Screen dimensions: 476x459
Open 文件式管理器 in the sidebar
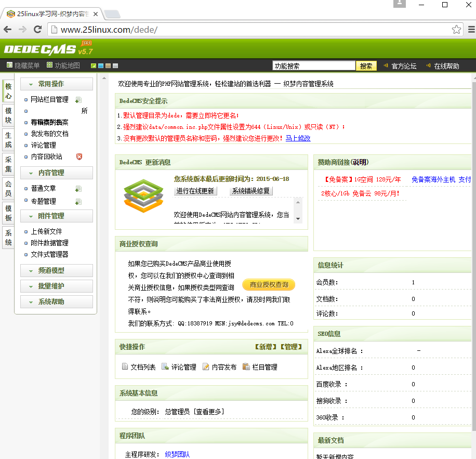[x=49, y=254]
